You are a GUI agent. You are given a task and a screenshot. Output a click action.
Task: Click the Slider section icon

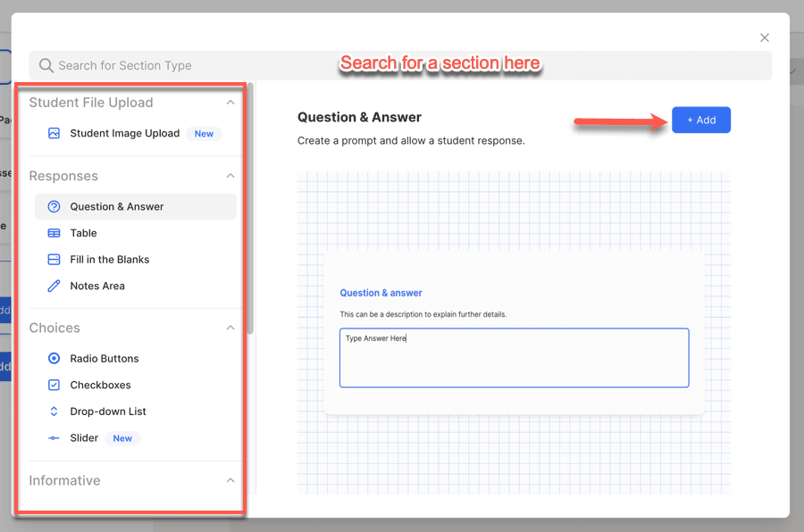(x=54, y=438)
